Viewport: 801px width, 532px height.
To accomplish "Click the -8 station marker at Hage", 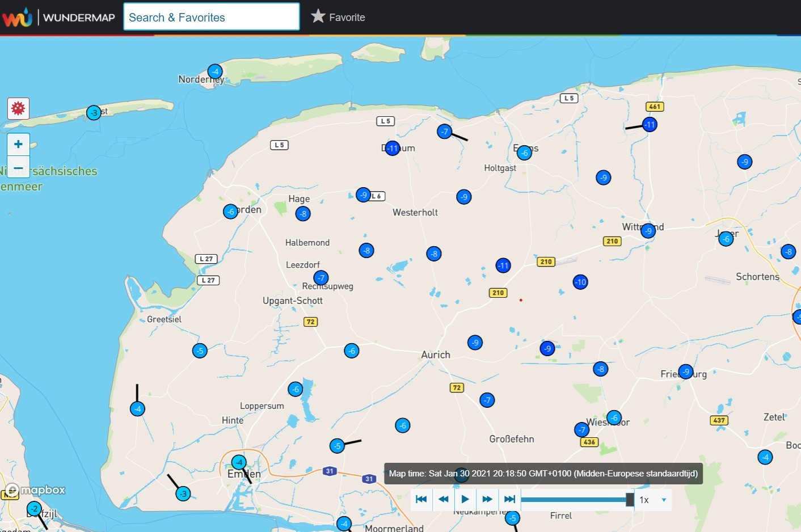I will (x=303, y=214).
